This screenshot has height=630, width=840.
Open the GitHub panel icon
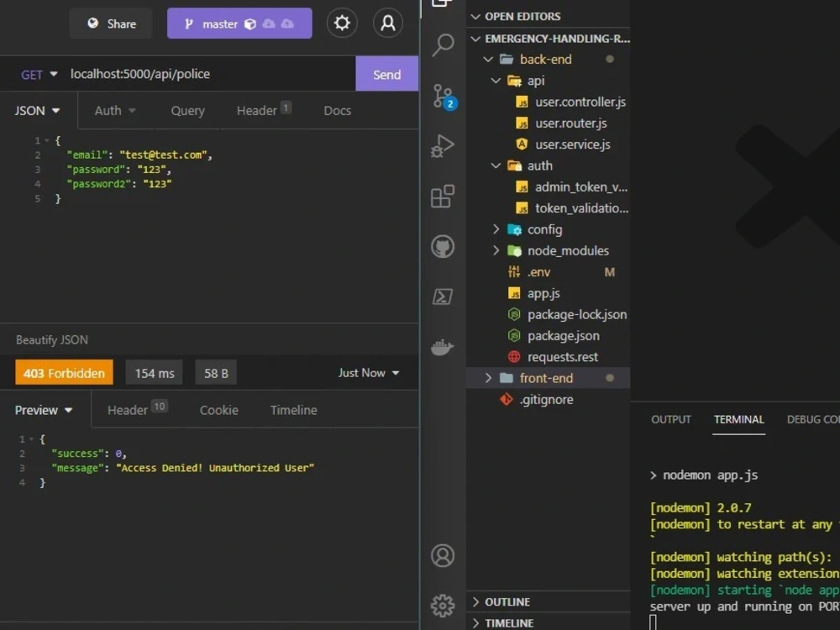443,246
